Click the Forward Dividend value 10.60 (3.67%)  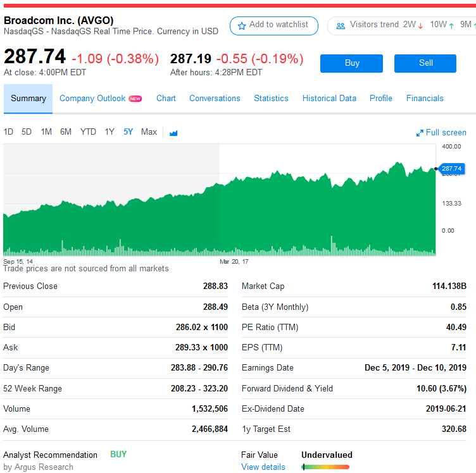pyautogui.click(x=441, y=388)
